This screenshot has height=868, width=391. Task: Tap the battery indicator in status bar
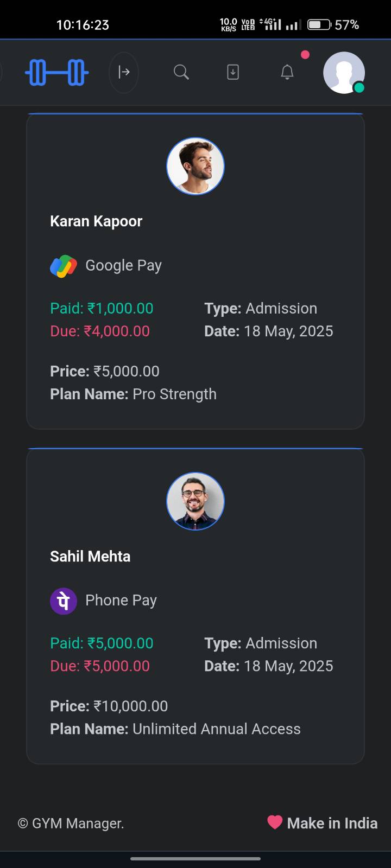click(319, 24)
